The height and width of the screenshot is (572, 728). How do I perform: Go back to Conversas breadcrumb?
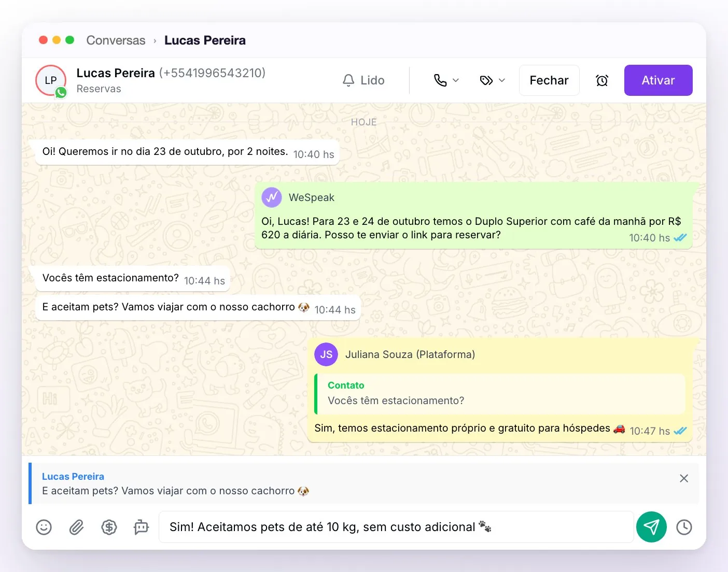[x=116, y=40]
